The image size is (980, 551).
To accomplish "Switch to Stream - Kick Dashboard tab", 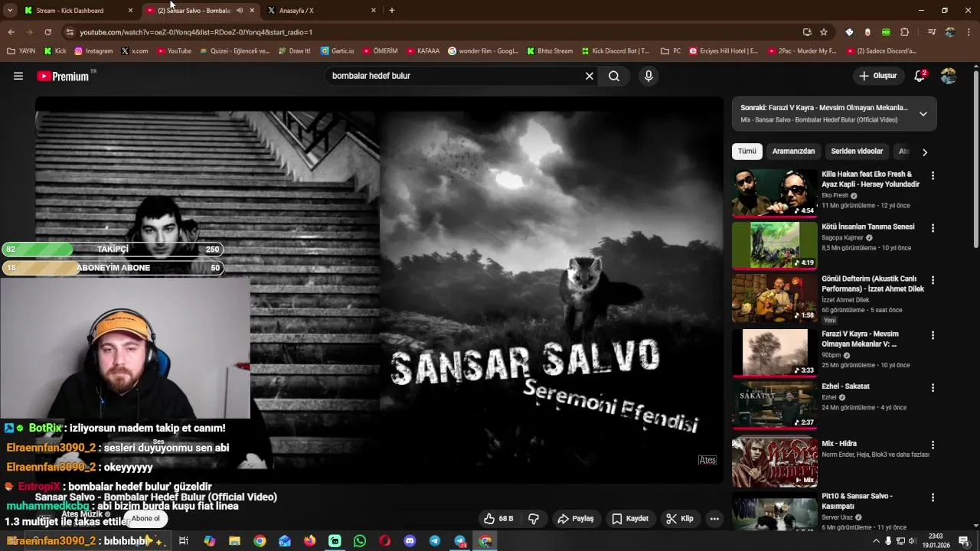I will click(77, 10).
